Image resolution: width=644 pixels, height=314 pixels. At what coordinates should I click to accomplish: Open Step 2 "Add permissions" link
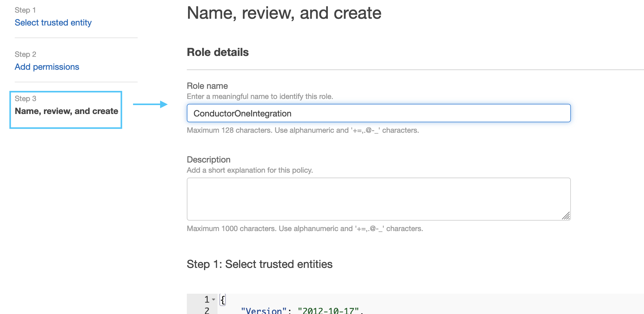point(47,67)
